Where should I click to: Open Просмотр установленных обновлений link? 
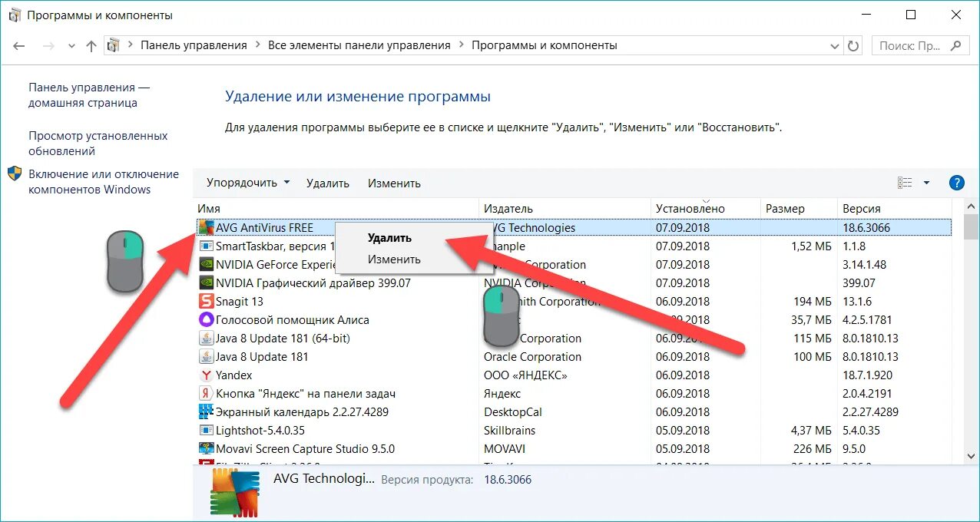(x=98, y=144)
